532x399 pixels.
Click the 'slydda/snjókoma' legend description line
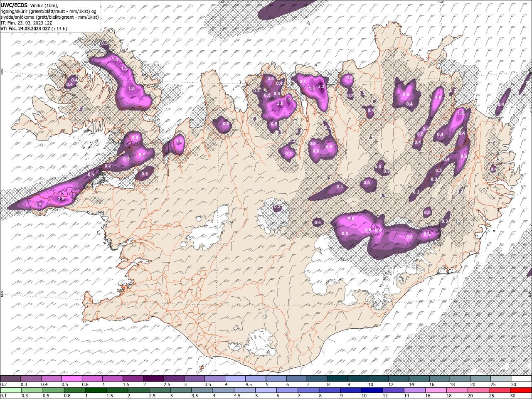pyautogui.click(x=49, y=17)
